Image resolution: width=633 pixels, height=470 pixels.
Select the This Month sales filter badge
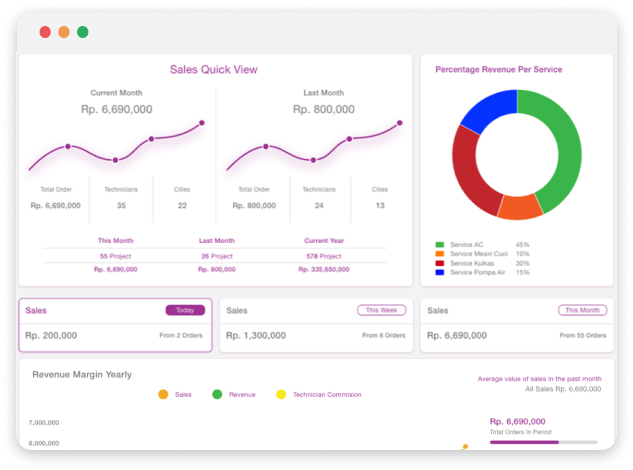582,310
